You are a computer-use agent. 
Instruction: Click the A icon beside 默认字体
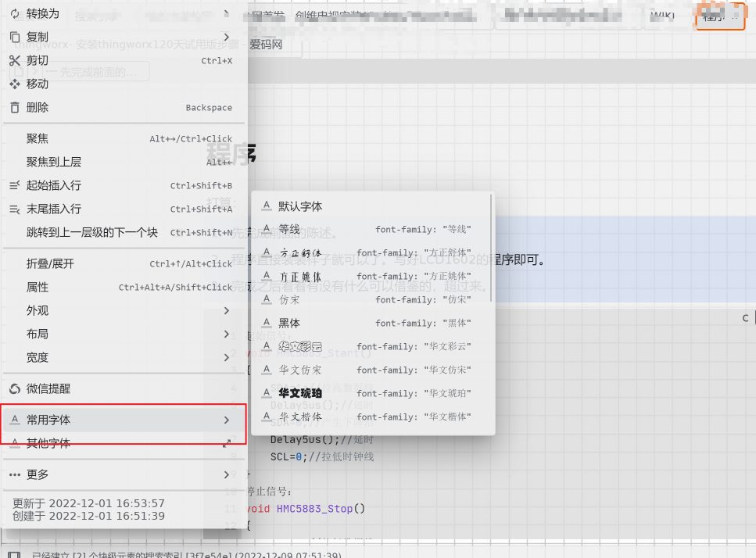coord(267,206)
